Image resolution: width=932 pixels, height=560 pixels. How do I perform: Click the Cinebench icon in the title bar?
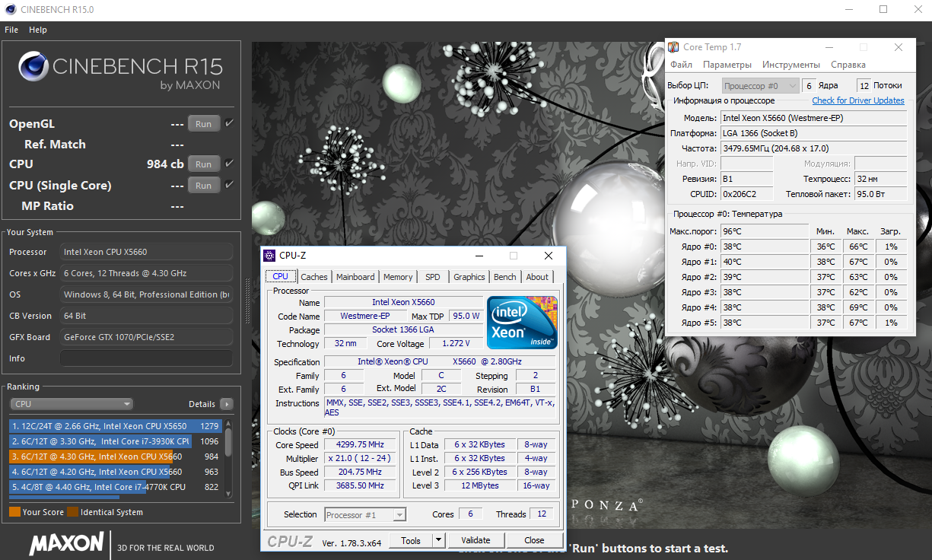(x=10, y=9)
